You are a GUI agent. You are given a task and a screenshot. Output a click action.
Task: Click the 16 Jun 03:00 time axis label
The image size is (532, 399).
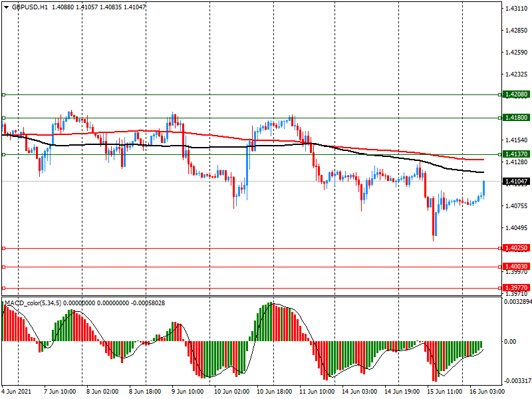click(x=487, y=392)
